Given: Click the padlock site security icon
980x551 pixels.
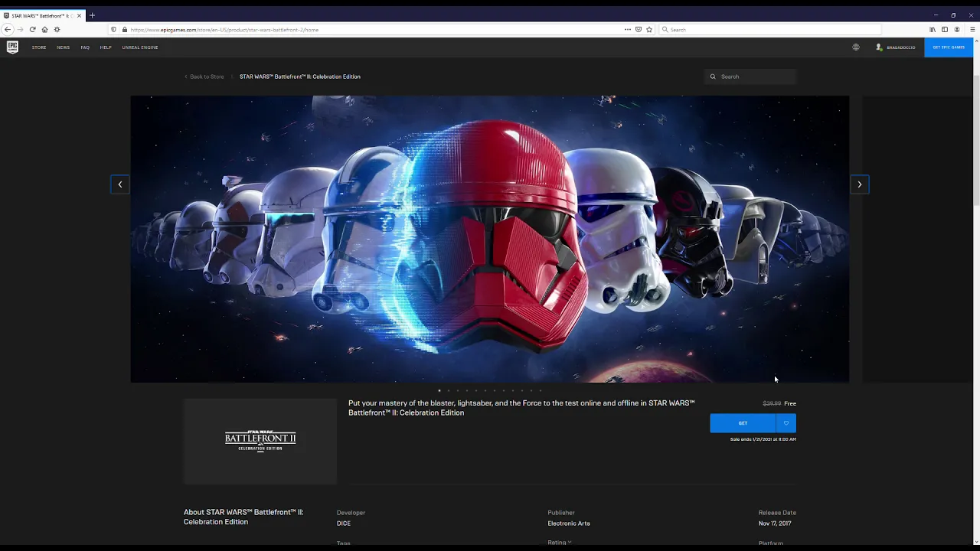Looking at the screenshot, I should coord(124,29).
